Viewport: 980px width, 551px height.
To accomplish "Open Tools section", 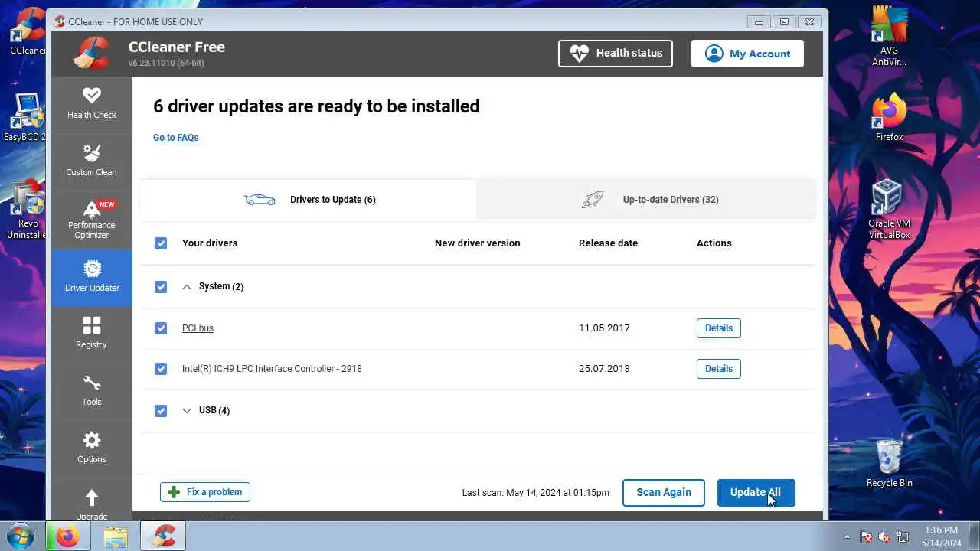I will 91,391.
